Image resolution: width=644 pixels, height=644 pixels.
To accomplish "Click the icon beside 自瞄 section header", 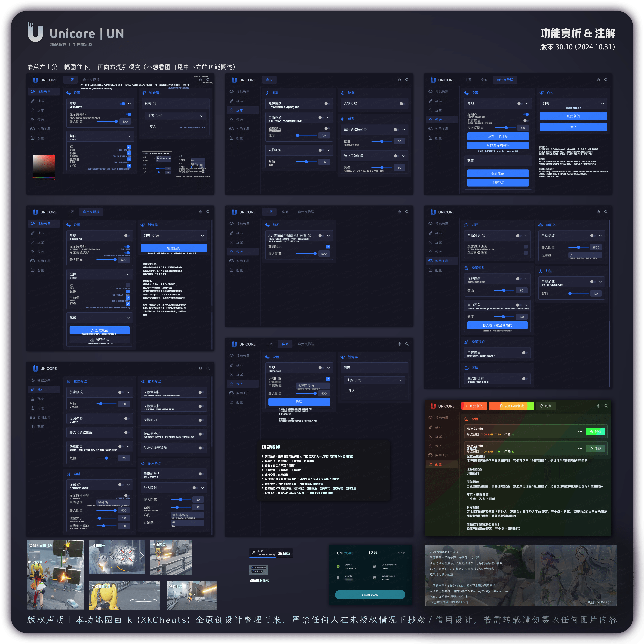I will [x=68, y=474].
